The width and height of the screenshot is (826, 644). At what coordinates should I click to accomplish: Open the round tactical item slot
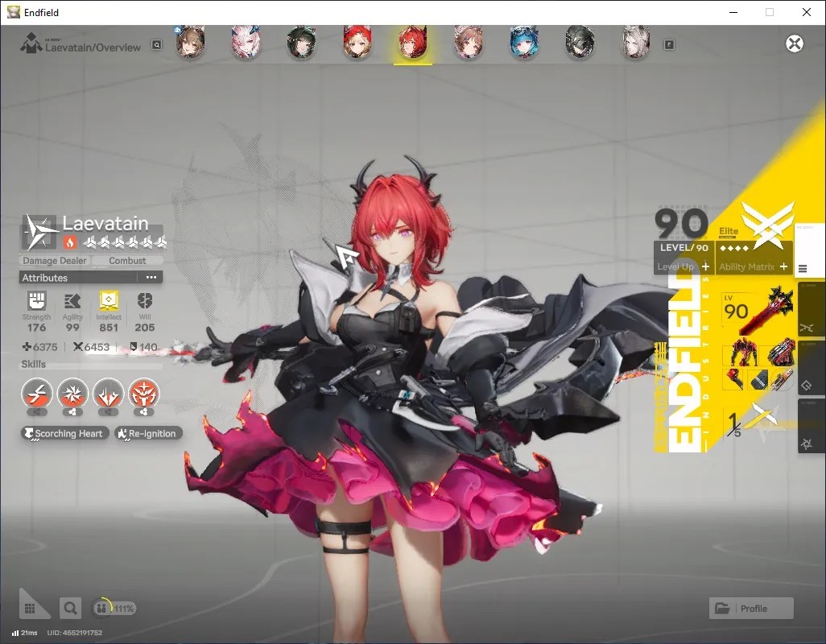(782, 379)
